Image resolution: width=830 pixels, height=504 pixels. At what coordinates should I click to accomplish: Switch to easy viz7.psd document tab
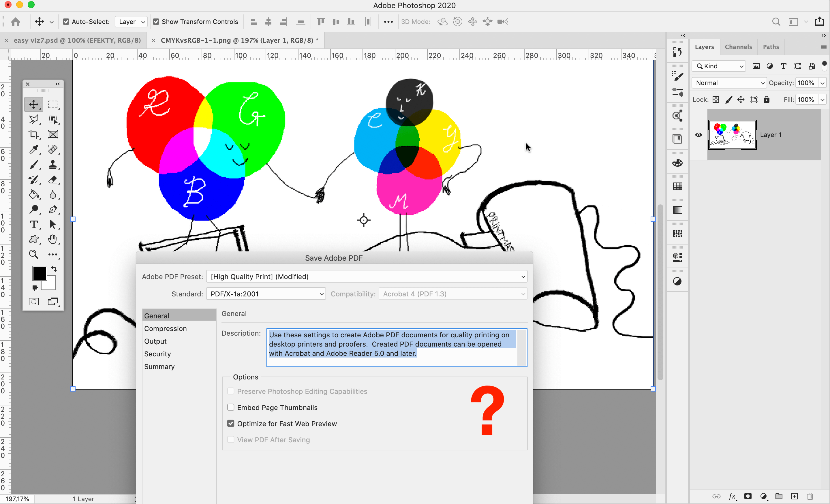coord(77,40)
